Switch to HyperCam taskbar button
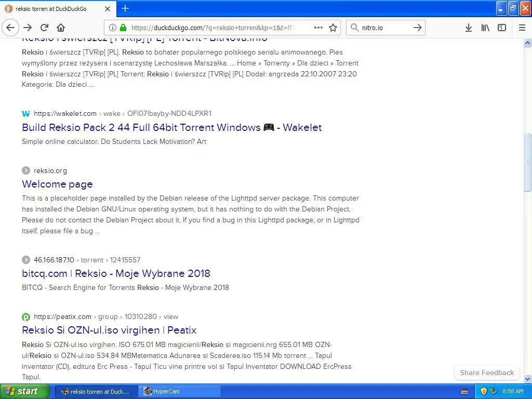 (180, 392)
